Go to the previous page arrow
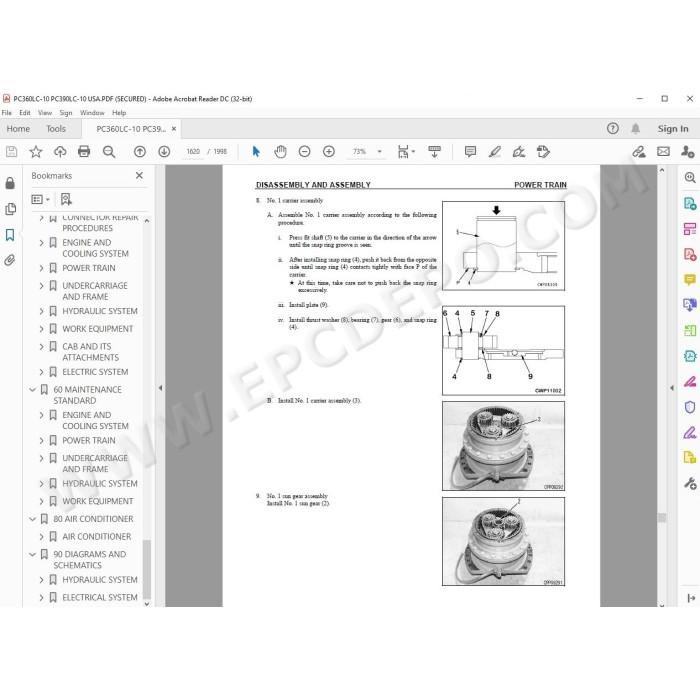Image resolution: width=700 pixels, height=700 pixels. (140, 152)
